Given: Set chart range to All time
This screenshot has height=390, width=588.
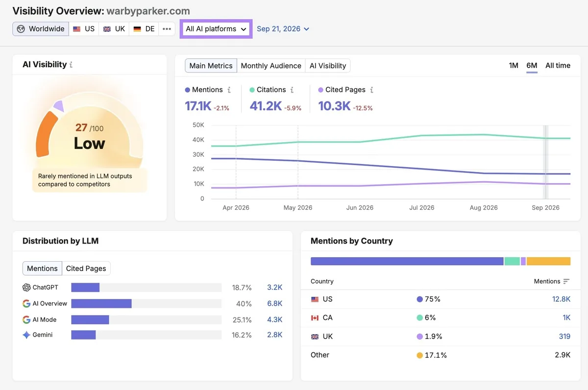Looking at the screenshot, I should tap(558, 66).
